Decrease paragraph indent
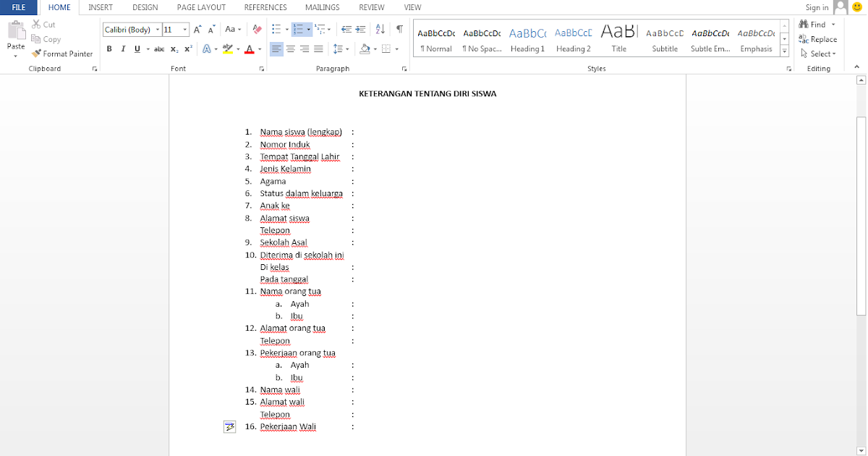Image resolution: width=868 pixels, height=456 pixels. click(x=346, y=30)
